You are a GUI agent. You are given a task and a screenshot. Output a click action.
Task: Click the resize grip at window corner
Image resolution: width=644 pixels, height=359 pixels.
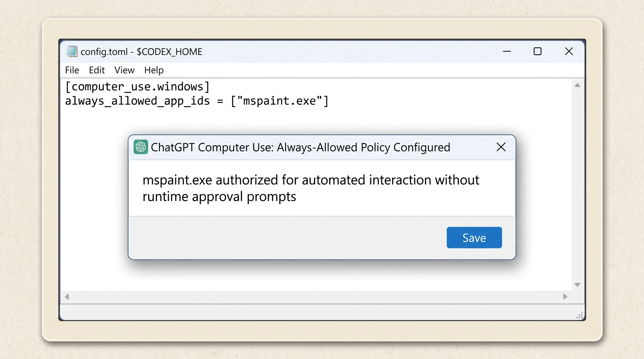click(x=580, y=315)
